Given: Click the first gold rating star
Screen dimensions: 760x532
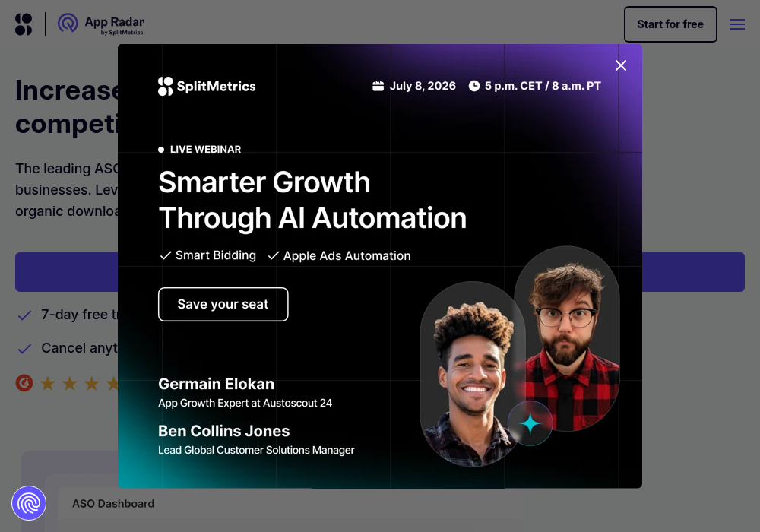Looking at the screenshot, I should pos(47,383).
